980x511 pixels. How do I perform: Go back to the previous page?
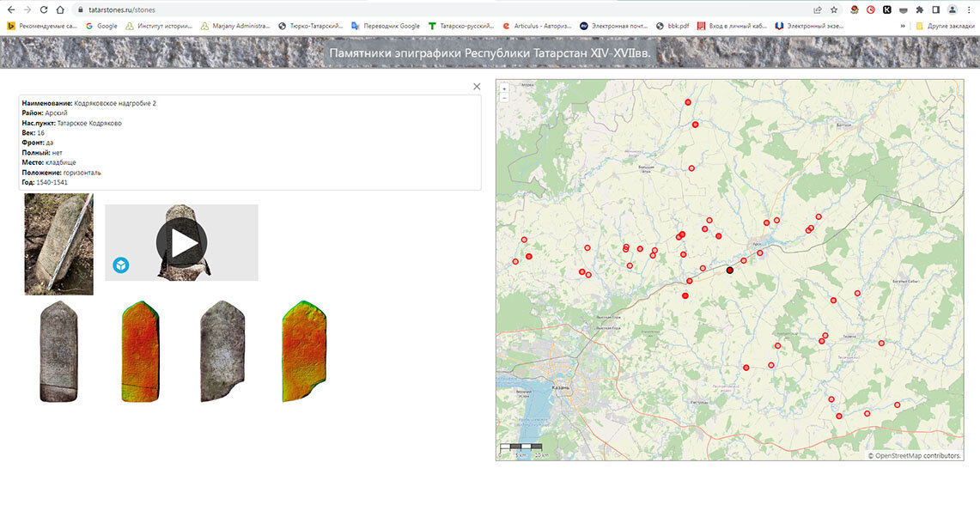pos(10,10)
